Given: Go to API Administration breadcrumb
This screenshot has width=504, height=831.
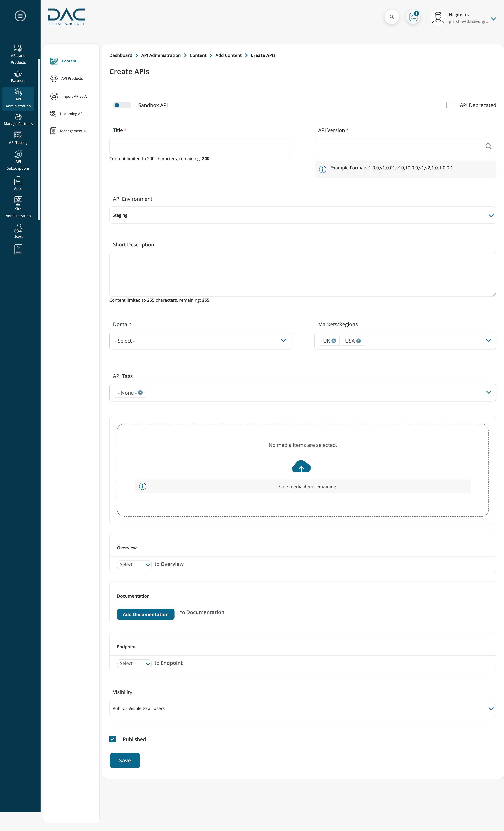Looking at the screenshot, I should click(161, 55).
